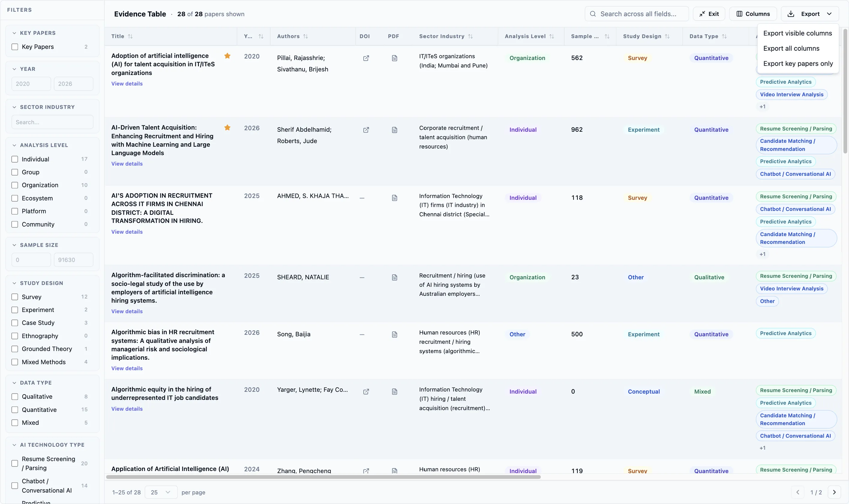Collapse the Study Design filter section
849x504 pixels.
(14, 283)
